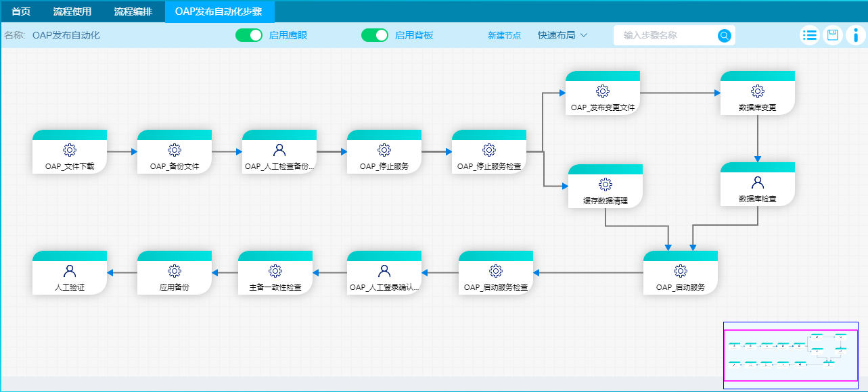
Task: Select the 人工验证 node person icon
Action: (69, 271)
